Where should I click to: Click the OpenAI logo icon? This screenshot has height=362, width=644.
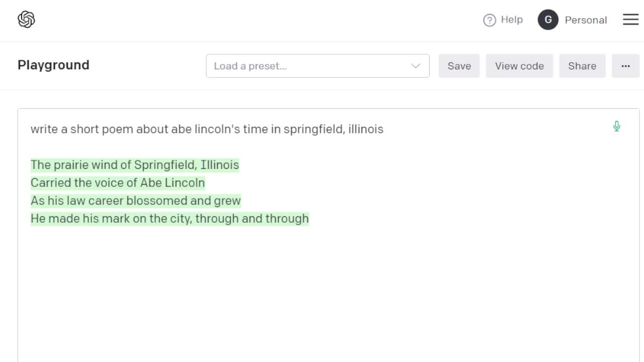(26, 20)
